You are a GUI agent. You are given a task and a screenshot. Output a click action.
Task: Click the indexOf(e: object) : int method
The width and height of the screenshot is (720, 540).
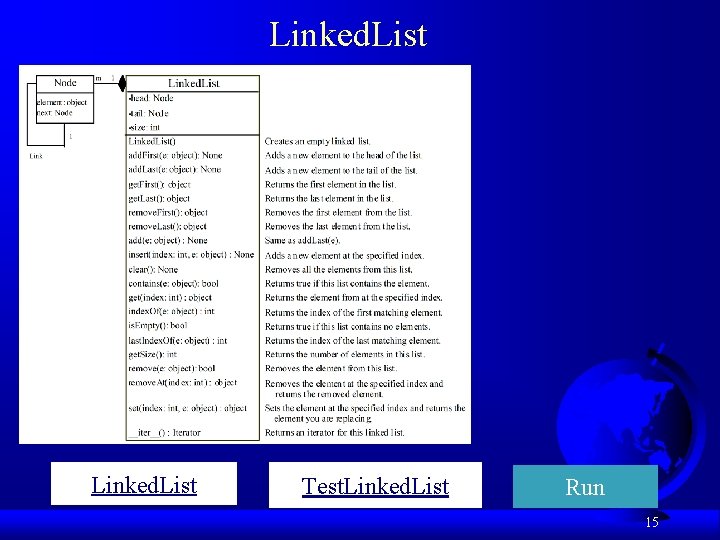(x=171, y=311)
